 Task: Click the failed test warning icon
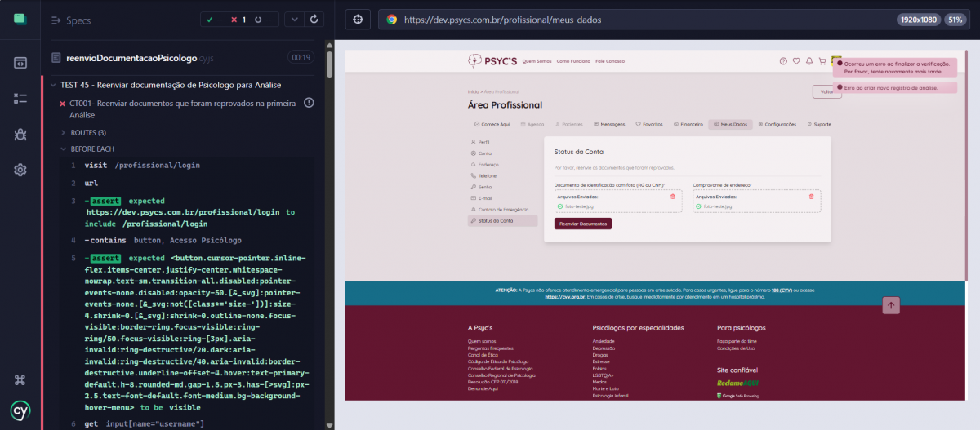point(309,103)
